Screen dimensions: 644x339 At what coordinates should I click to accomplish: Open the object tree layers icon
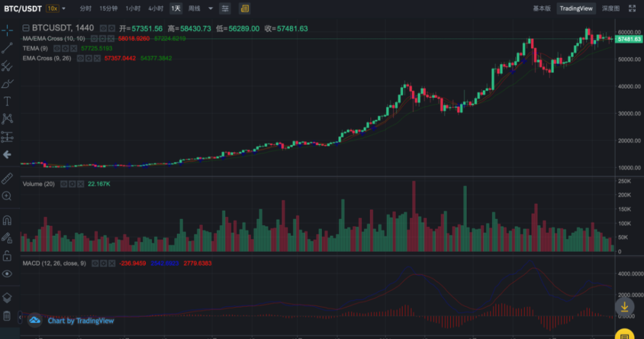pyautogui.click(x=7, y=298)
